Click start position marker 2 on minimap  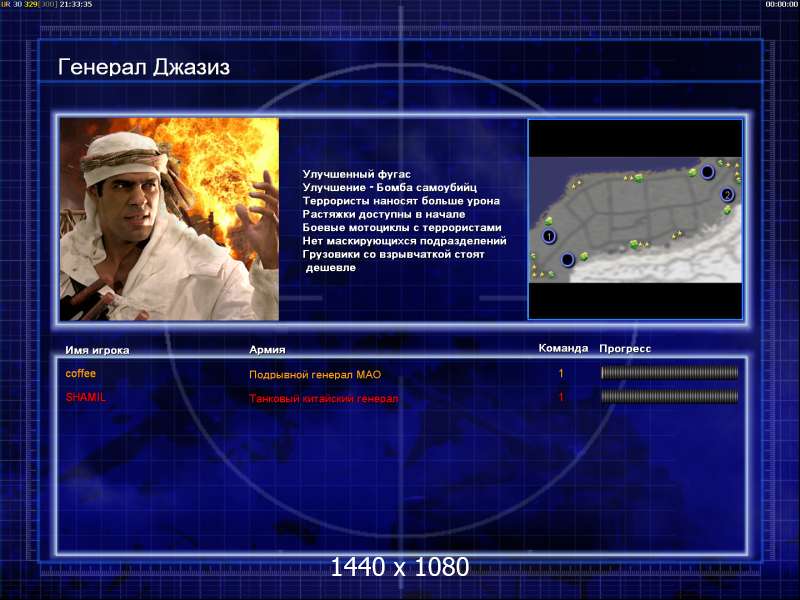727,194
